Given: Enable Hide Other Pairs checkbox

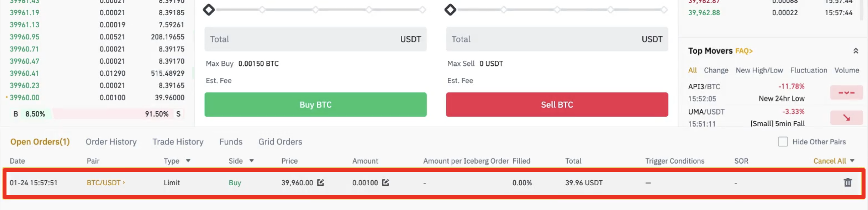Looking at the screenshot, I should coord(783,142).
